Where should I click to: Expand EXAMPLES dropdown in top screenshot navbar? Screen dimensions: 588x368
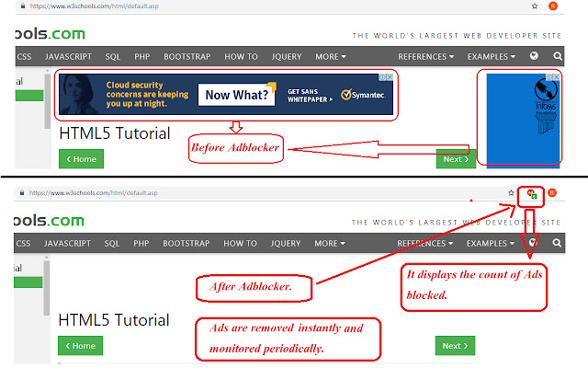[492, 57]
